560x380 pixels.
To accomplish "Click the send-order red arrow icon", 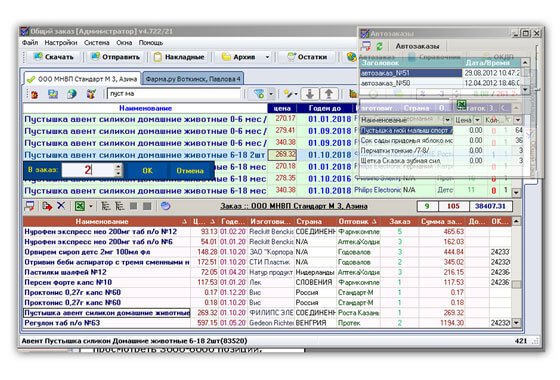I will (x=47, y=206).
